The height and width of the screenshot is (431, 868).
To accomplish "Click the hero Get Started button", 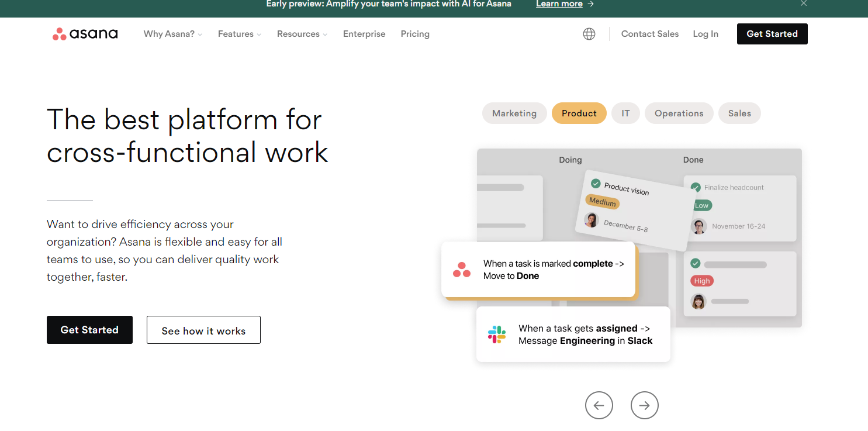I will (x=89, y=330).
